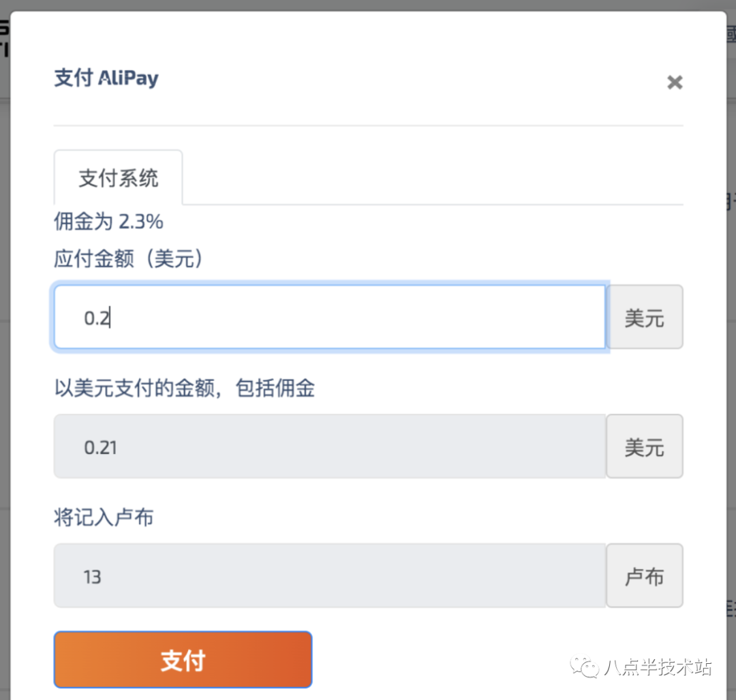This screenshot has height=700, width=736.
Task: Click the 将记入卢布 label
Action: coord(104,517)
